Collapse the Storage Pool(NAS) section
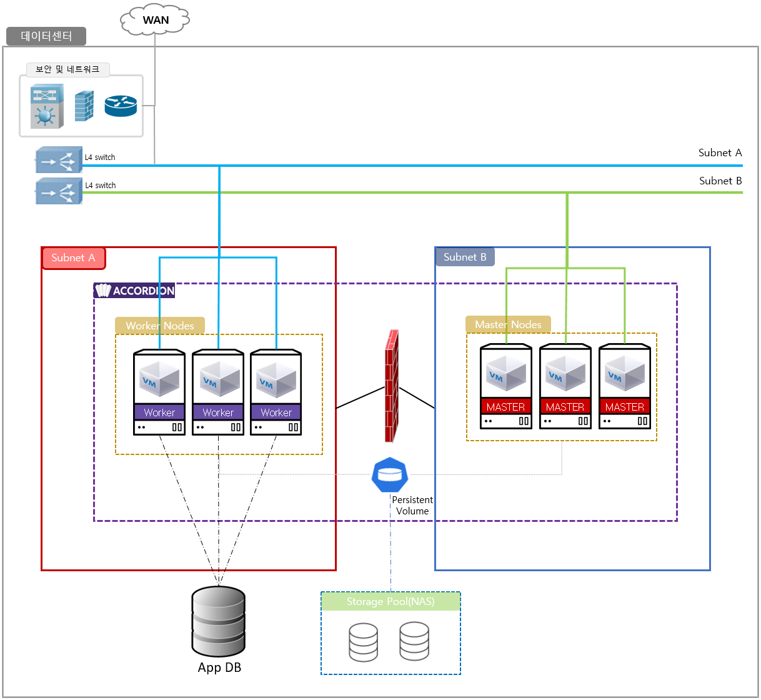The image size is (761, 700). [x=390, y=601]
